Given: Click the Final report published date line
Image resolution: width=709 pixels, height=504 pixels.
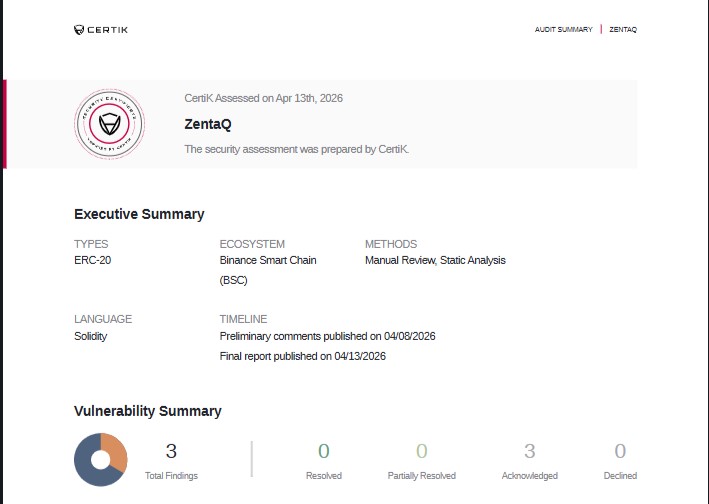Looking at the screenshot, I should [303, 356].
